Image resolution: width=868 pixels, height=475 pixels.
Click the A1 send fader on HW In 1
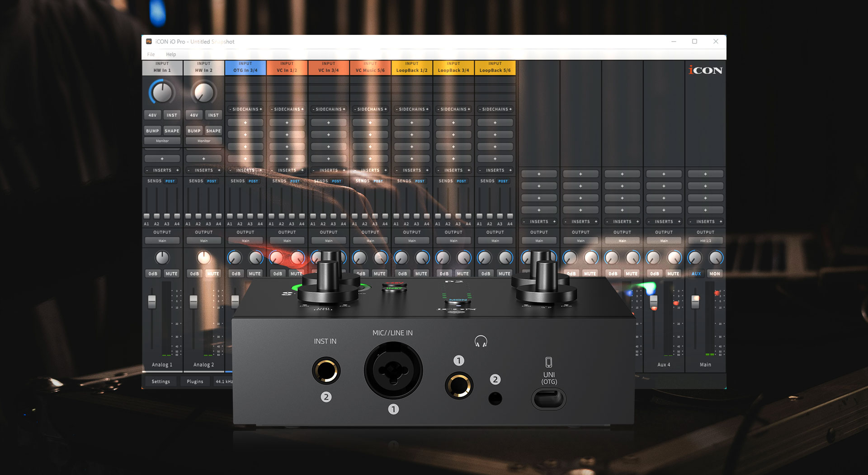(x=146, y=216)
